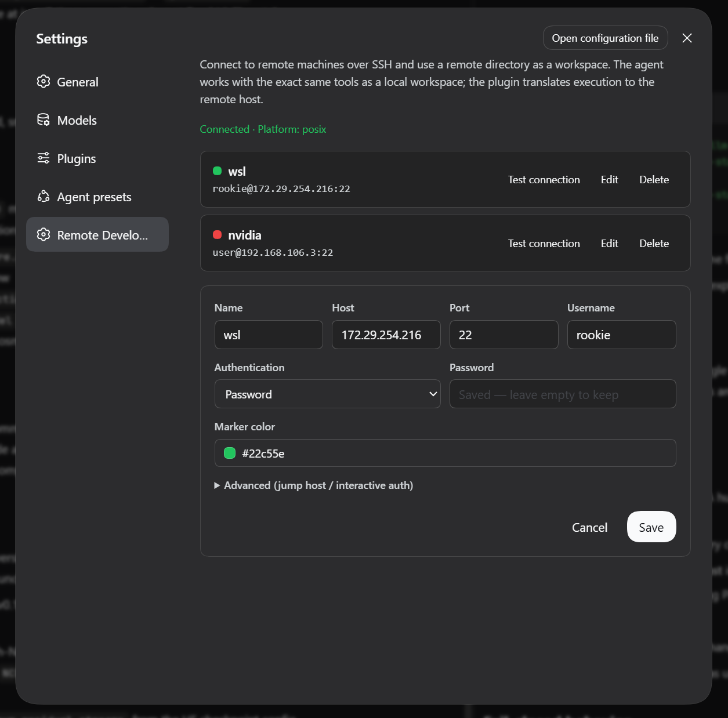Click the Plugins sliders icon

tap(44, 158)
